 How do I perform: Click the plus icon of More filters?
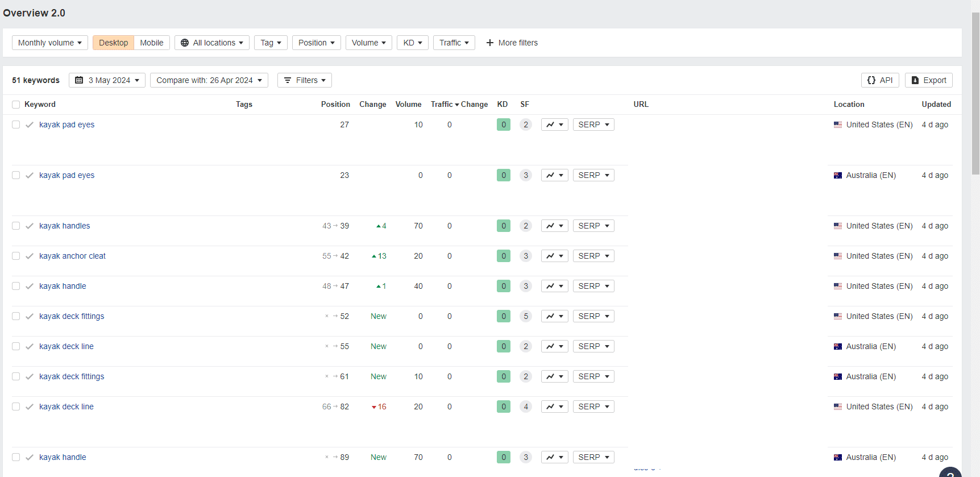pos(490,43)
